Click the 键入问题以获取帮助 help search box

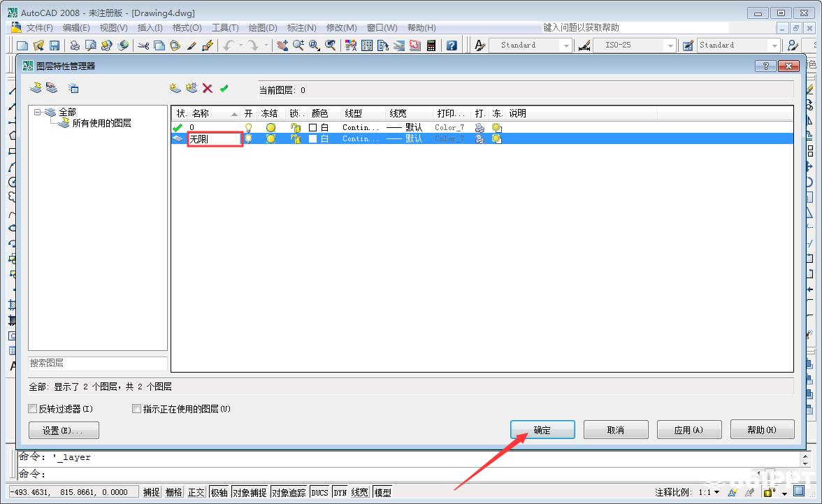[x=635, y=27]
